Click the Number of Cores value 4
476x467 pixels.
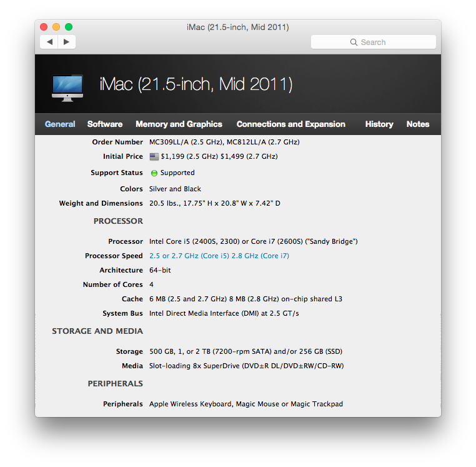point(151,284)
